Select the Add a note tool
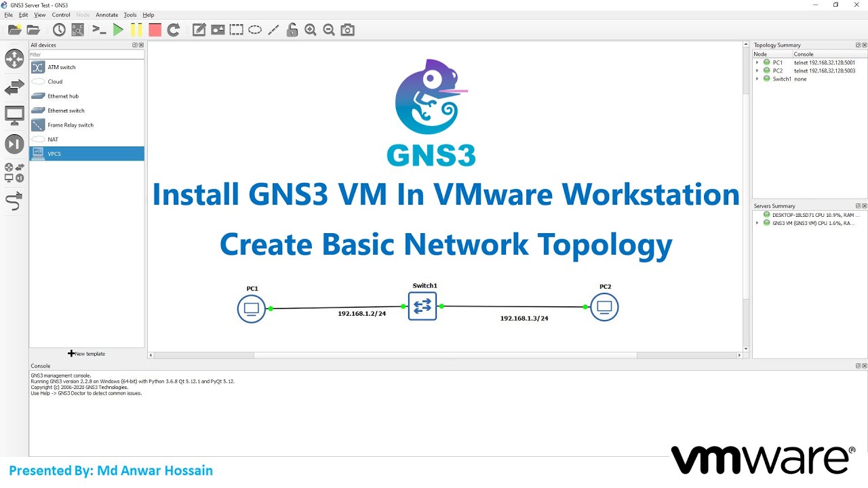 coord(199,30)
